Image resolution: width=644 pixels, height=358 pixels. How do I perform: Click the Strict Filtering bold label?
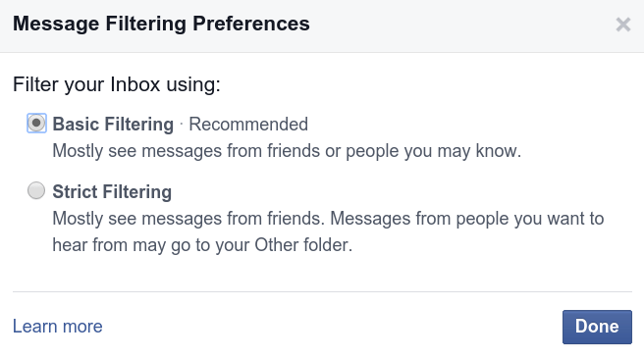click(x=112, y=191)
